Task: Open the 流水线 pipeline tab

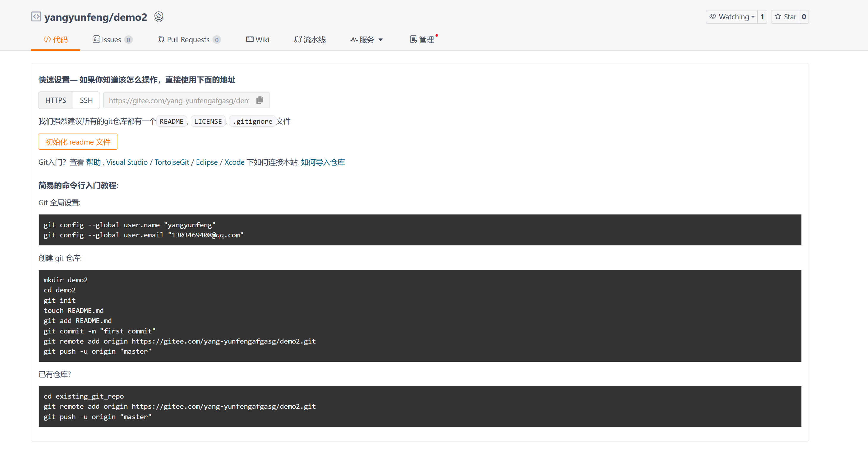Action: [x=310, y=40]
